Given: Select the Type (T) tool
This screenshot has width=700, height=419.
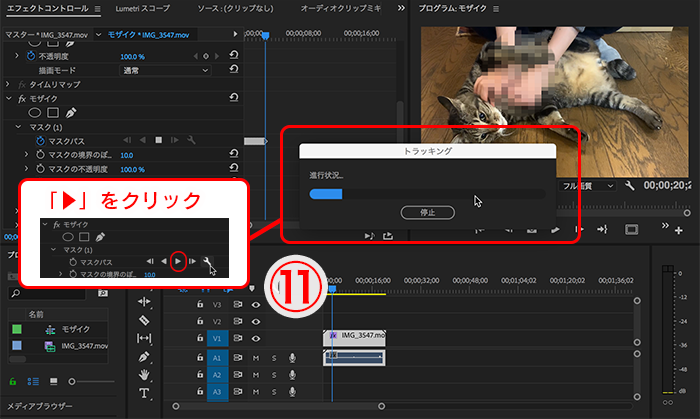Looking at the screenshot, I should point(144,394).
